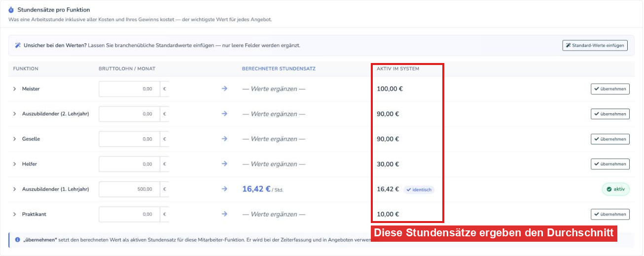Expand the Geselle row chevron
Image resolution: width=644 pixels, height=256 pixels.
[x=14, y=139]
